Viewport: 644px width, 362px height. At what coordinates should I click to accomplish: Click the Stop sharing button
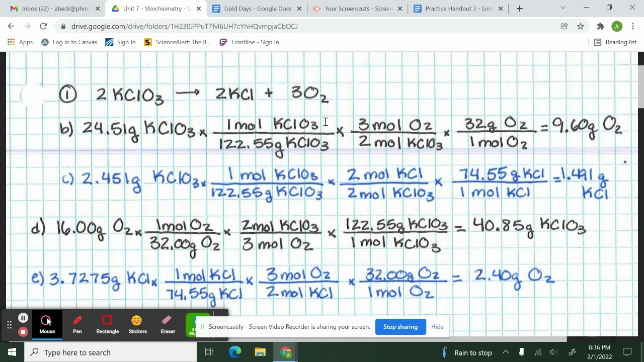tap(400, 327)
